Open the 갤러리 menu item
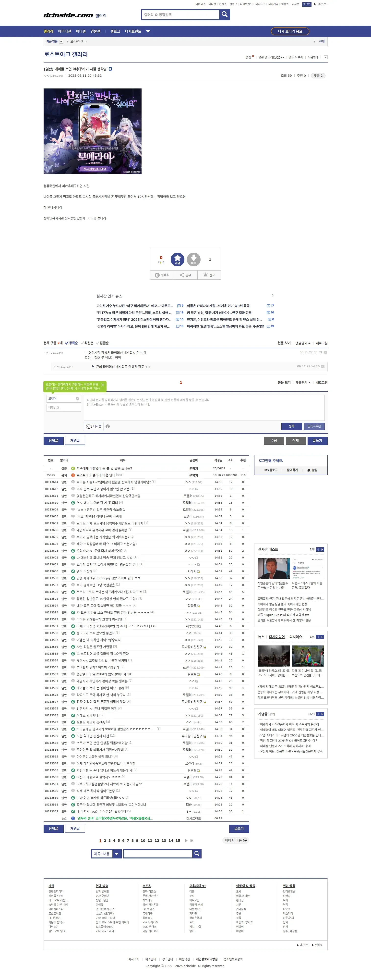Image resolution: width=371 pixels, height=980 pixels. (x=48, y=32)
